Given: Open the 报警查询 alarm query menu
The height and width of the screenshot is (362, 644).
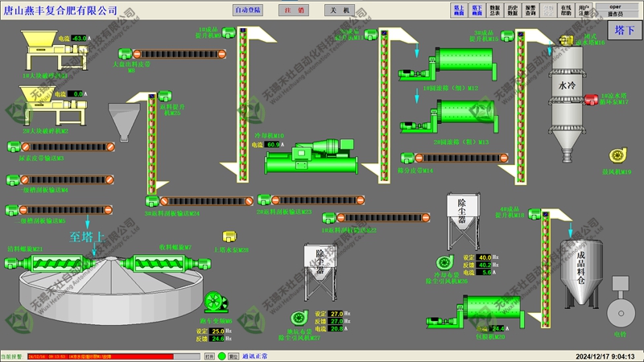Looking at the screenshot, I should 530,10.
